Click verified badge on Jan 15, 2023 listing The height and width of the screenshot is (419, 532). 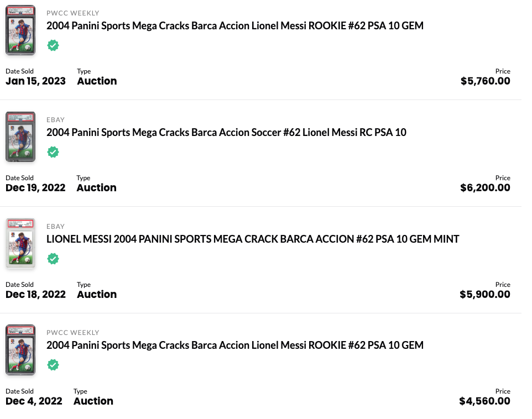click(53, 45)
